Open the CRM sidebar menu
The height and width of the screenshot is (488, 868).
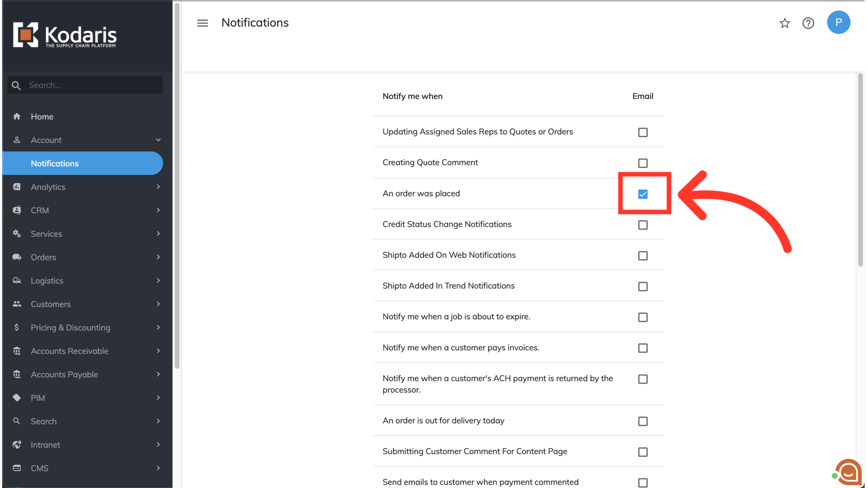coord(40,210)
